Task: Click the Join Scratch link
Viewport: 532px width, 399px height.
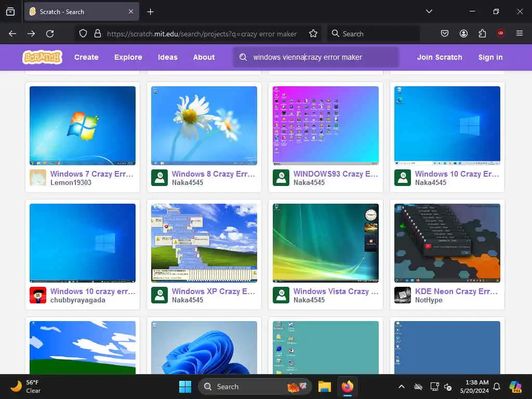Action: pyautogui.click(x=440, y=57)
